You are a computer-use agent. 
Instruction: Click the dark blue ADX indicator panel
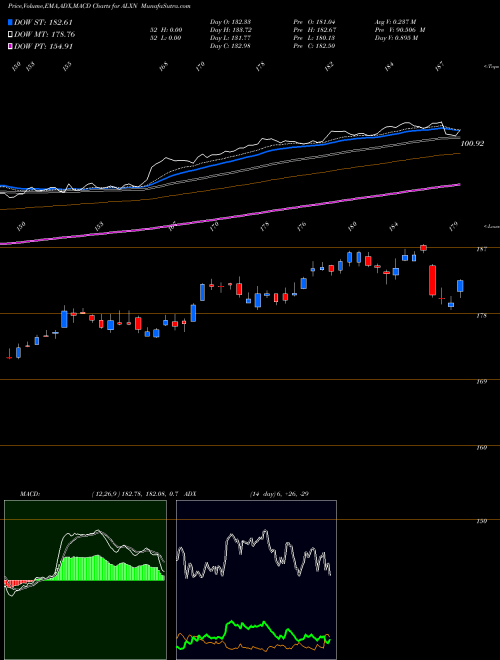click(x=256, y=580)
